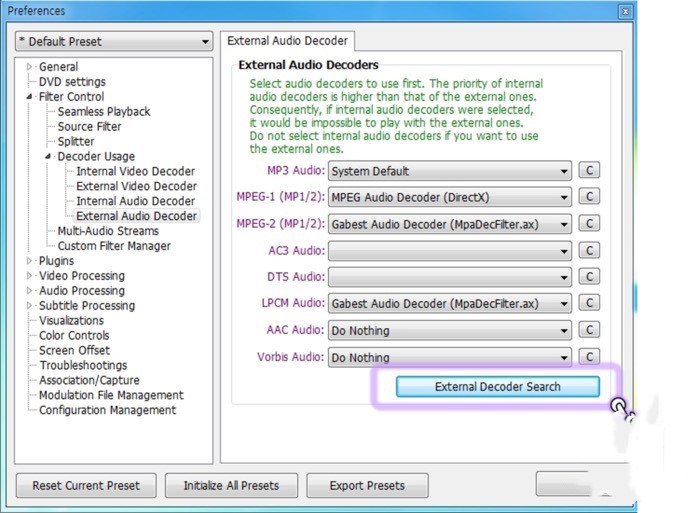Click Export Presets button
The width and height of the screenshot is (700, 513).
(367, 485)
